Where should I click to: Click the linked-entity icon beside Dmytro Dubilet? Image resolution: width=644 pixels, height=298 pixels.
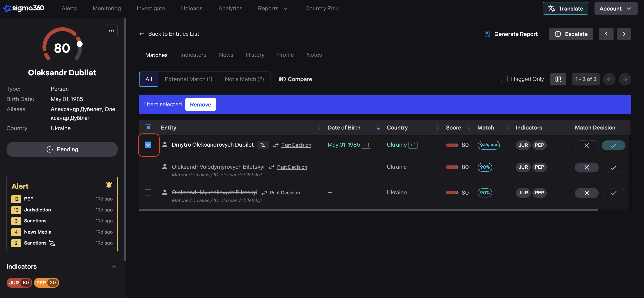262,145
